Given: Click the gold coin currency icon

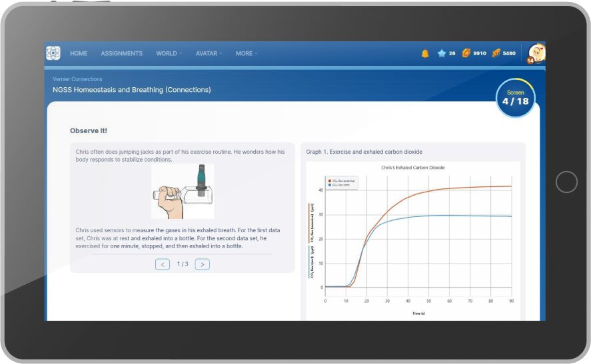Looking at the screenshot, I should pos(466,54).
